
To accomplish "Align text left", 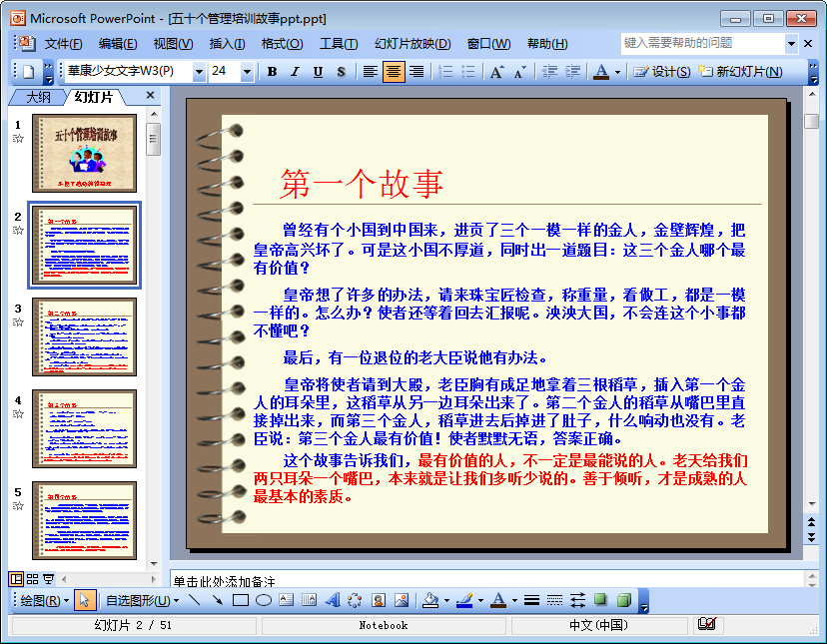I will [370, 72].
